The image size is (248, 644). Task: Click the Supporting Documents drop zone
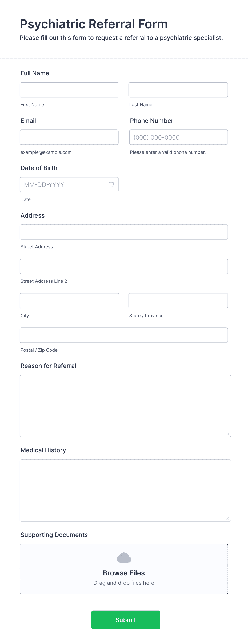[124, 569]
